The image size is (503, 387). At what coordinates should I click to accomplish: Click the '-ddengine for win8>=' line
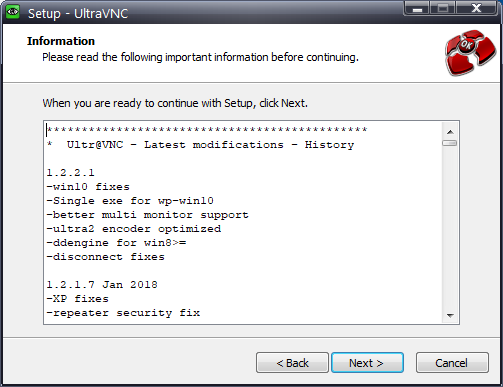click(x=116, y=243)
